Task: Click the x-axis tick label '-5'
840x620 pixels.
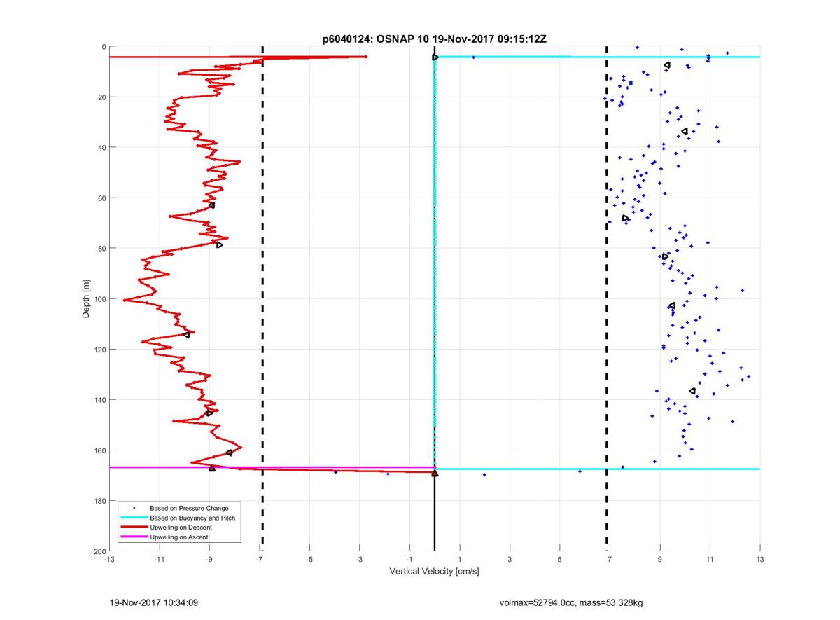Action: click(x=309, y=560)
